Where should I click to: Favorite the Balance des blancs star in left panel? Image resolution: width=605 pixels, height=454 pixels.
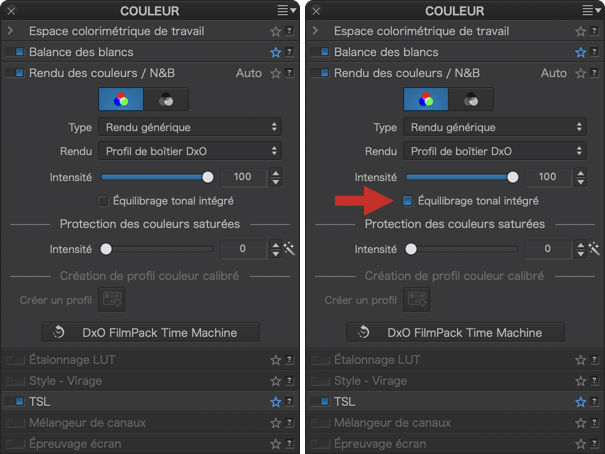[x=274, y=52]
